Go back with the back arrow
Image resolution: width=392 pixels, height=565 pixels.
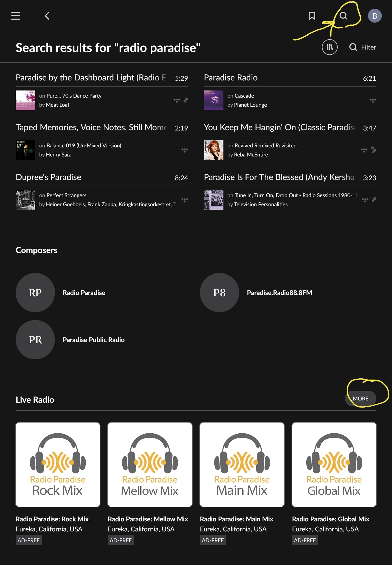point(47,16)
